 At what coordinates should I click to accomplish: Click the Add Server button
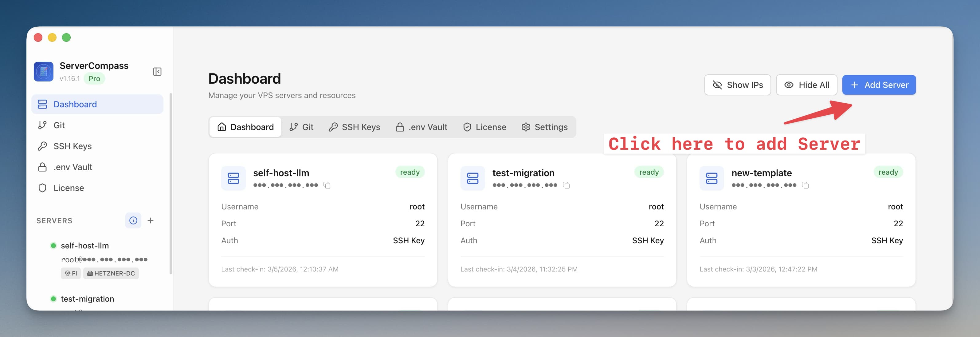(x=879, y=85)
